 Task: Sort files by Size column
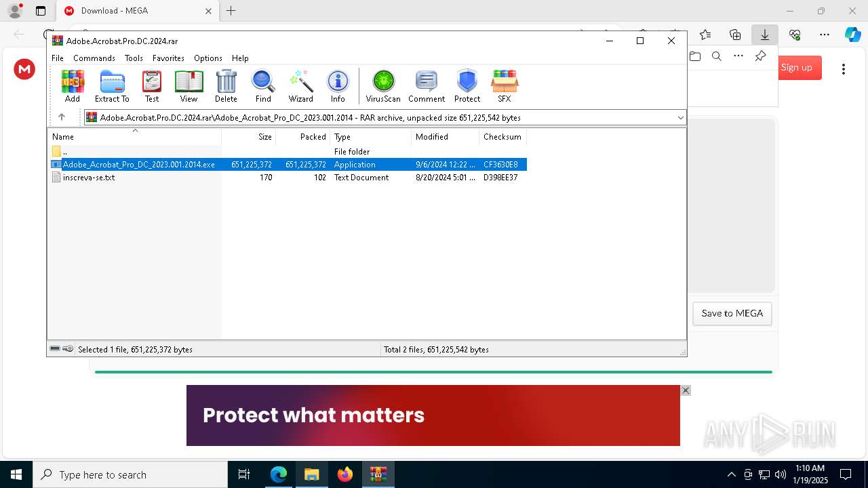click(x=248, y=137)
